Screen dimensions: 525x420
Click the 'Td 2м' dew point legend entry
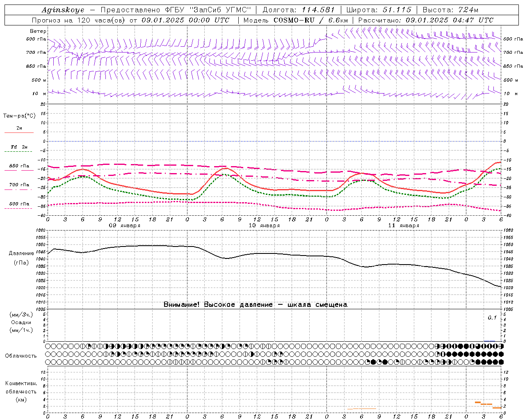point(19,147)
